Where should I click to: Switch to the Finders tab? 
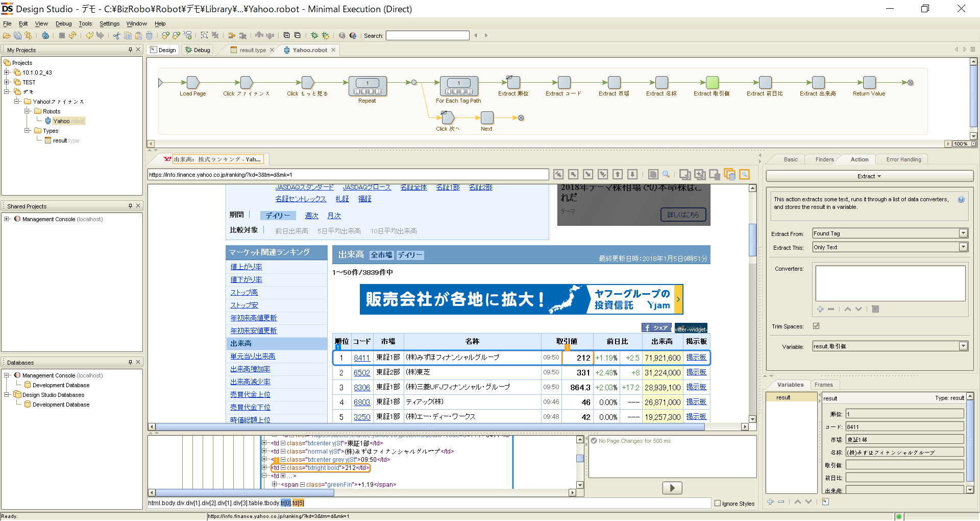(824, 159)
